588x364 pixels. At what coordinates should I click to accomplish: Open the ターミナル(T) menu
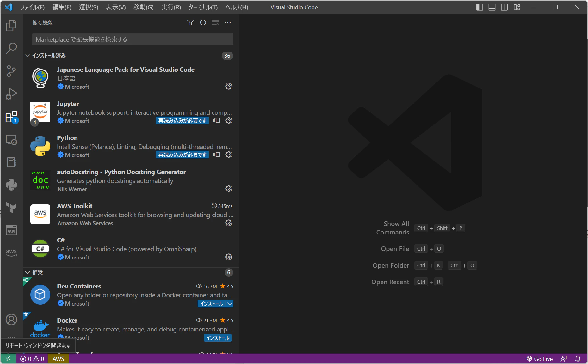[203, 7]
